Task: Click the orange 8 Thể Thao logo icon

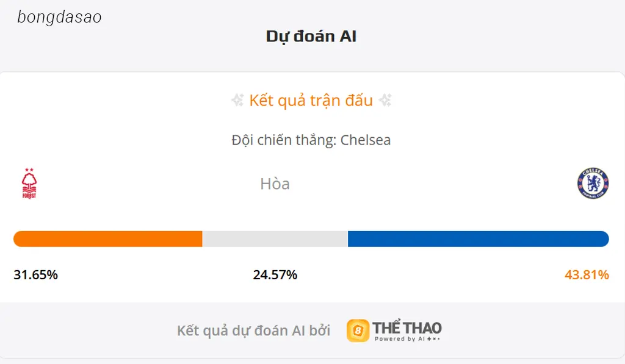Action: [358, 330]
